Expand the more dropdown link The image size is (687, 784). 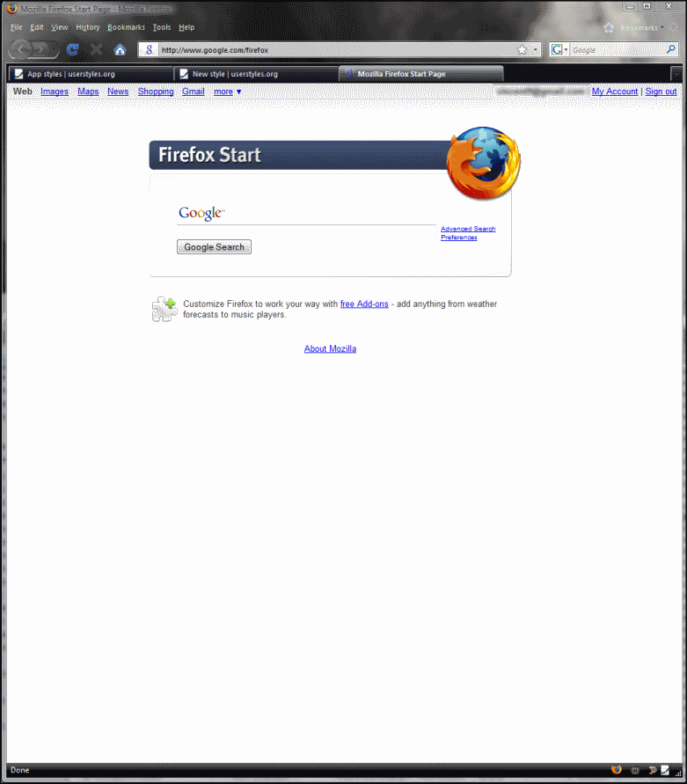(x=228, y=92)
